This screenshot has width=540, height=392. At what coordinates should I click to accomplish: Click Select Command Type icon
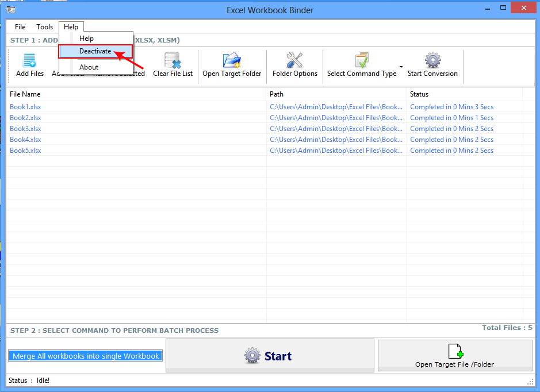(x=362, y=60)
